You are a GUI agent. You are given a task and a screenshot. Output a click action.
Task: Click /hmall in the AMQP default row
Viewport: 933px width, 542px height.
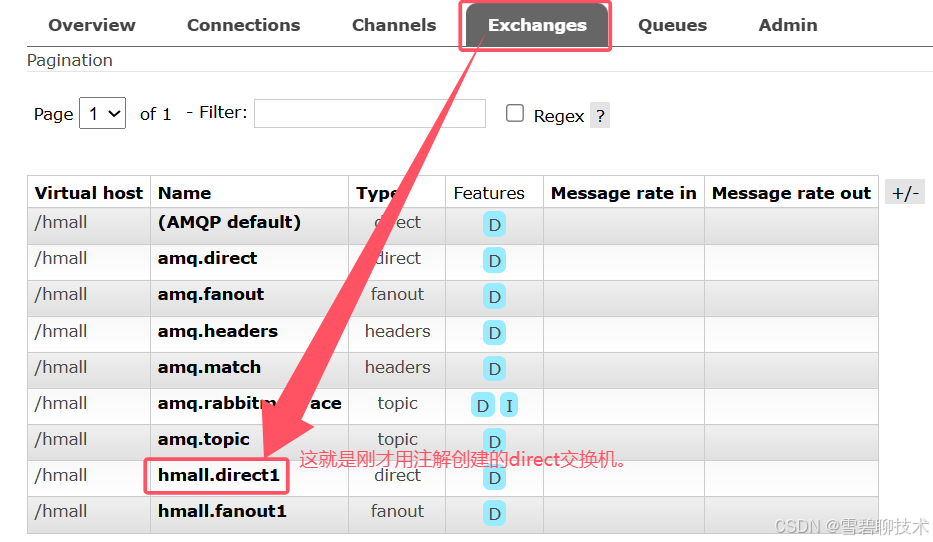click(61, 223)
